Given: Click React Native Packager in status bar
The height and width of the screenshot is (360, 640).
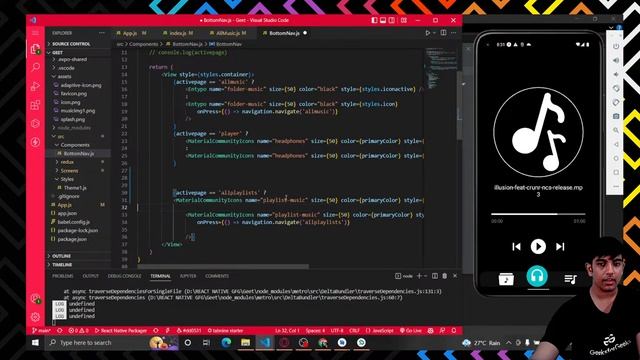Looking at the screenshot, I should click(120, 331).
